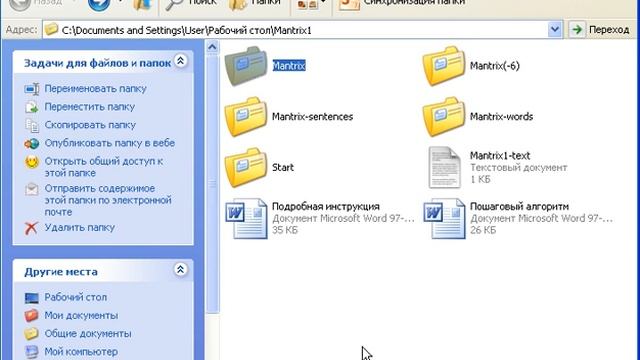Select the Mantrix1-text document icon

[x=444, y=167]
